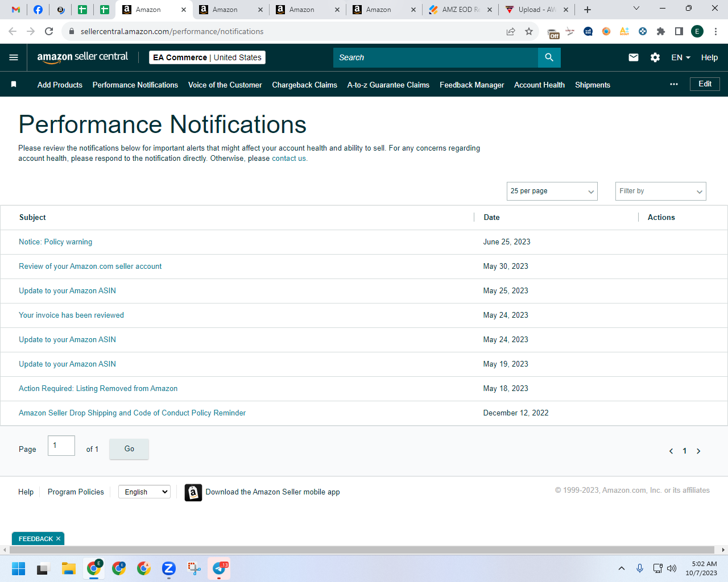Switch to the AMZ EOD browser tab
The image size is (728, 582).
tap(461, 10)
